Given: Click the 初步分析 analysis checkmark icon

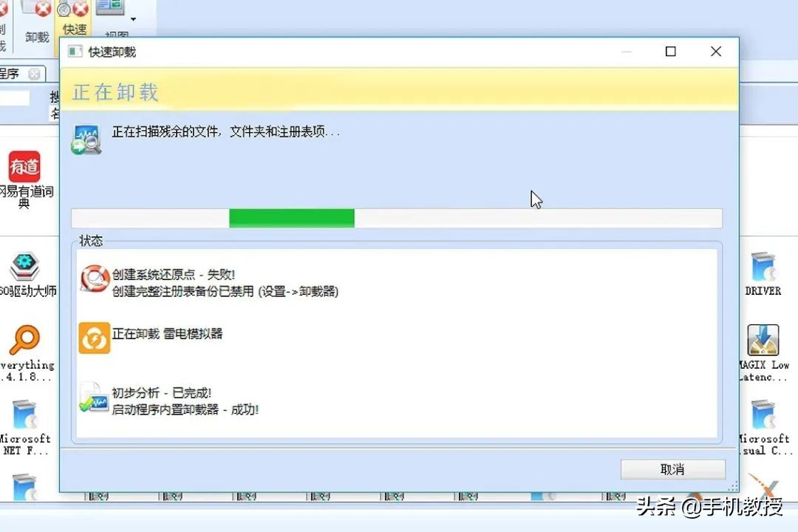Looking at the screenshot, I should click(x=94, y=397).
